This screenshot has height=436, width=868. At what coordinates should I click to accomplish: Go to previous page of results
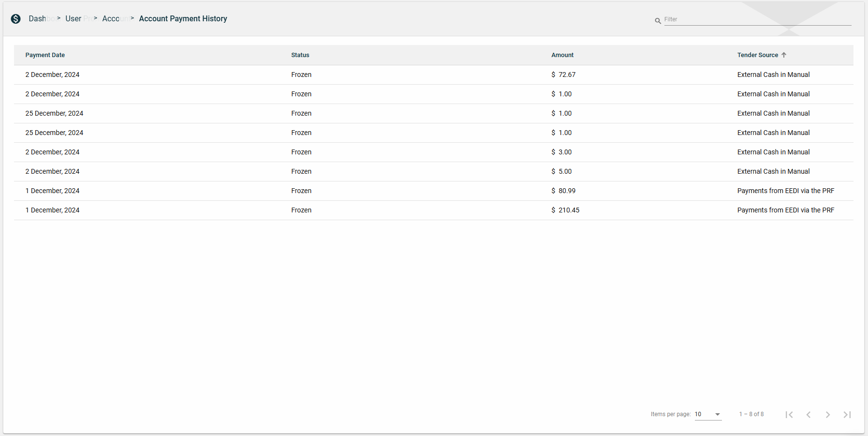tap(809, 415)
